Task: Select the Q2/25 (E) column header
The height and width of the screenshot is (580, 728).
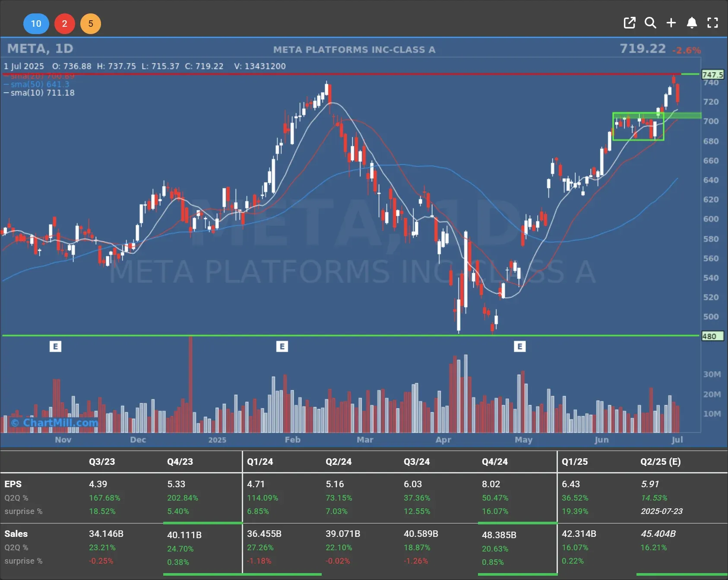Action: [661, 461]
